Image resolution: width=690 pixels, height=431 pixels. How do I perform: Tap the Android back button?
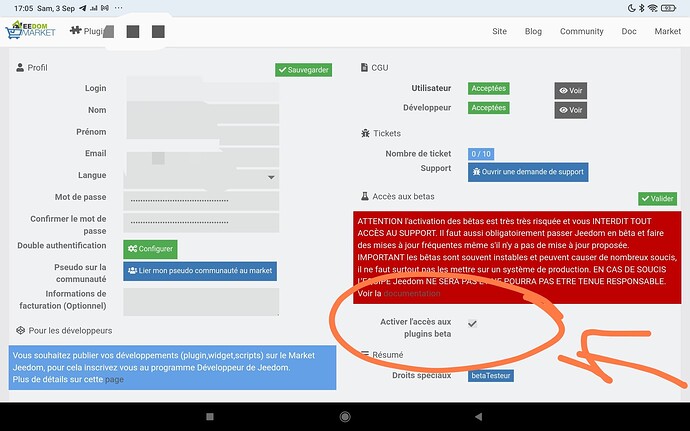coord(479,416)
